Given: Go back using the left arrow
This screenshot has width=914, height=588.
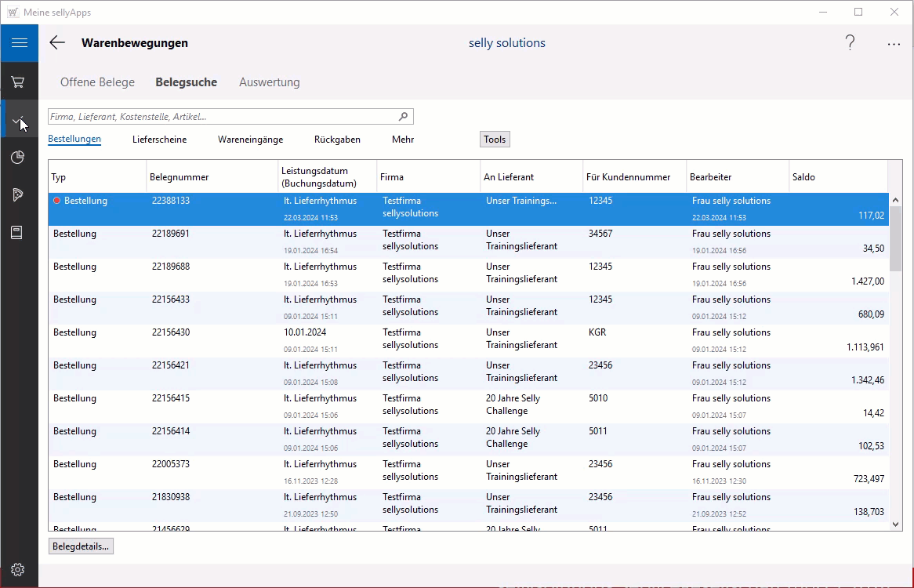Looking at the screenshot, I should click(57, 43).
